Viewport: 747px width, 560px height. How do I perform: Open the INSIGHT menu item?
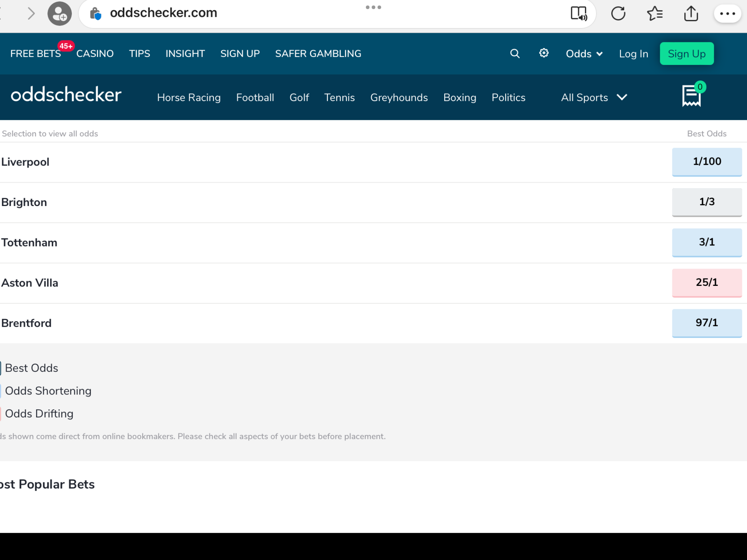(185, 54)
